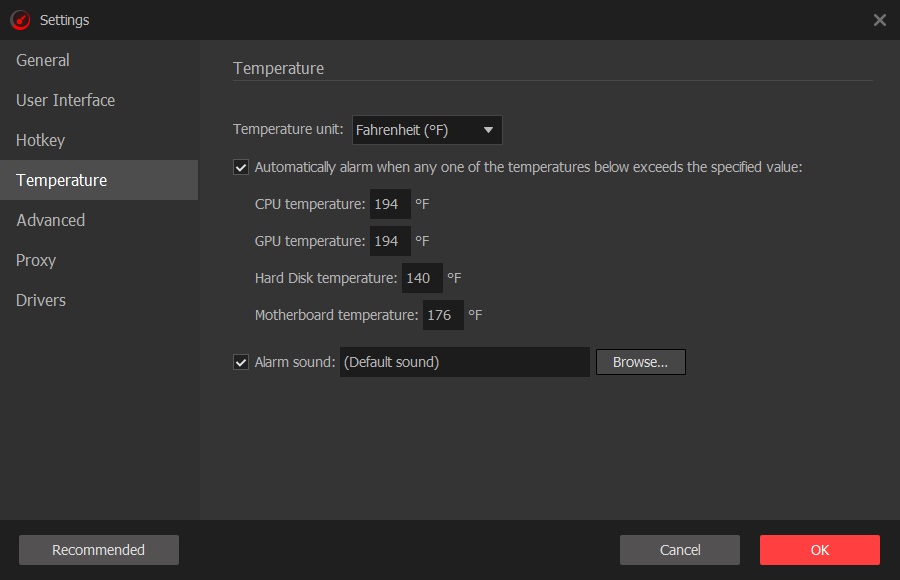Select the Hard Disk temperature field
This screenshot has width=900, height=580.
point(424,277)
